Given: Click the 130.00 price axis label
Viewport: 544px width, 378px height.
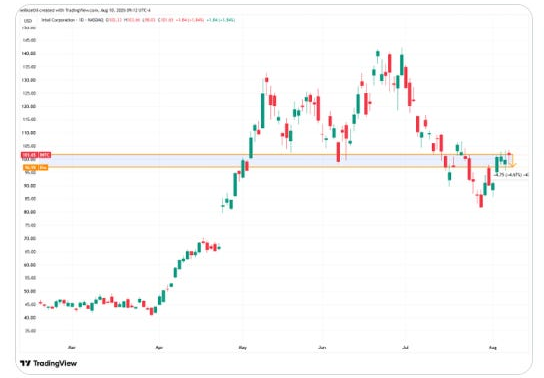Looking at the screenshot, I should pos(29,80).
